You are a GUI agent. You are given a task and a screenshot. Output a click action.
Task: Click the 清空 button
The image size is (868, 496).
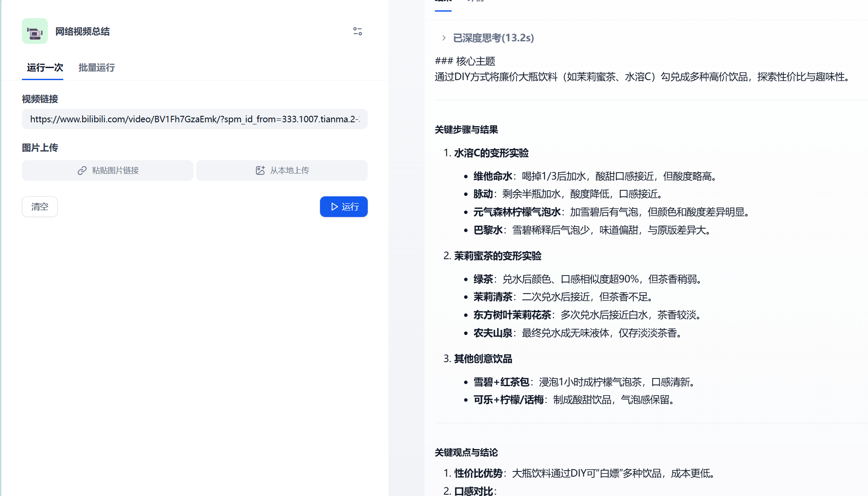point(40,207)
